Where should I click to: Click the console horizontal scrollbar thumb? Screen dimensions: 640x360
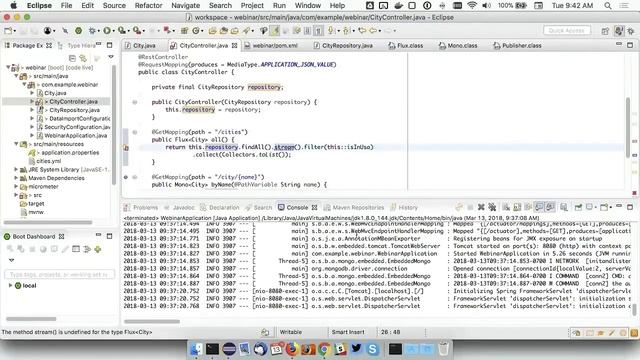pyautogui.click(x=152, y=321)
